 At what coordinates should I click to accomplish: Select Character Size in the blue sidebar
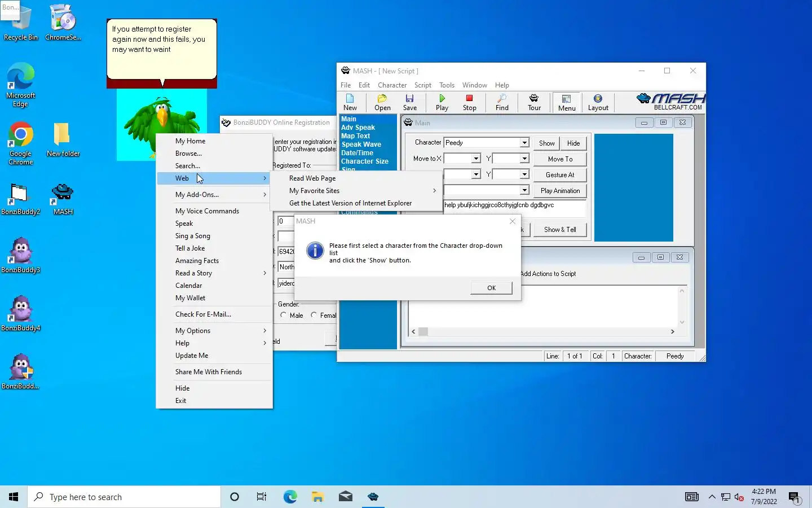[364, 161]
